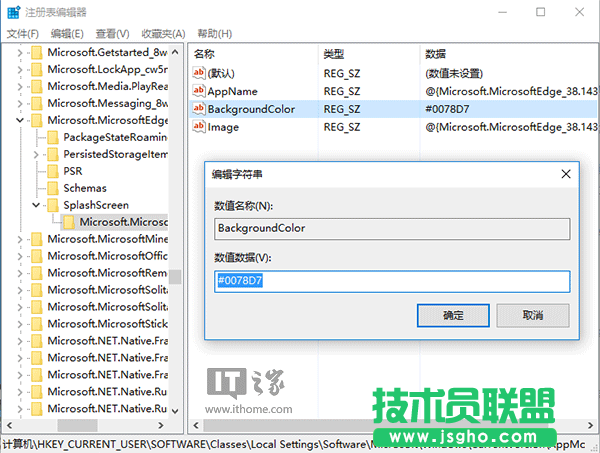Expand the Microsoft.Getstarted_8w tree node
600x453 pixels.
pyautogui.click(x=20, y=53)
